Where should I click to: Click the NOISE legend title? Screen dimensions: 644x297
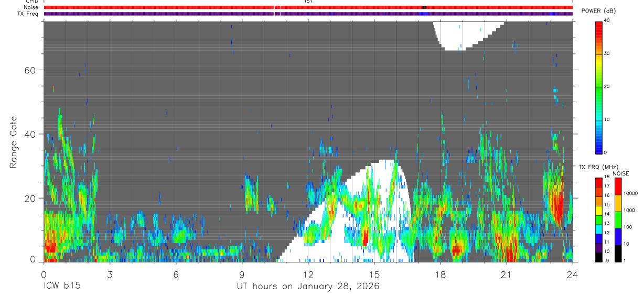(x=621, y=173)
